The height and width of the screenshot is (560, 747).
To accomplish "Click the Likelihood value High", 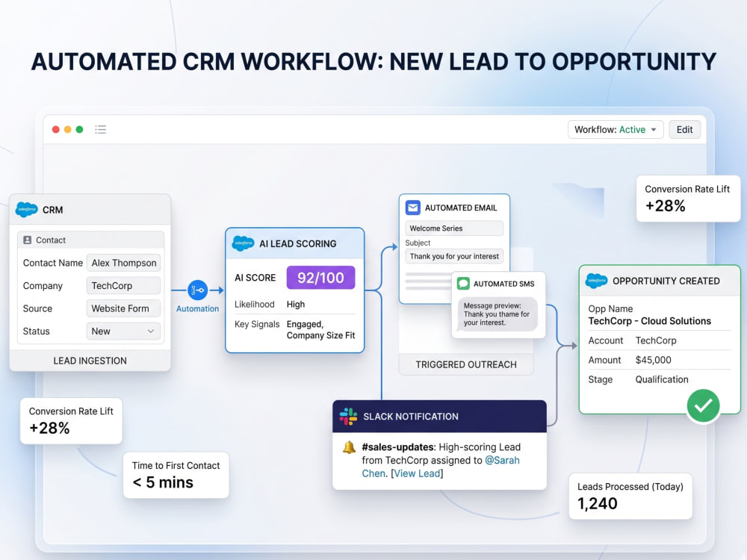I will coord(295,305).
